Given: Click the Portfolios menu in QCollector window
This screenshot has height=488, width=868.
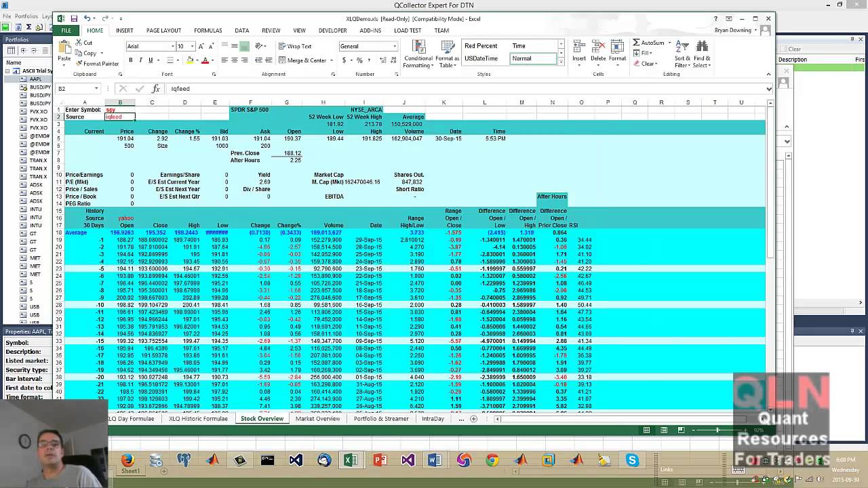Looking at the screenshot, I should (26, 16).
